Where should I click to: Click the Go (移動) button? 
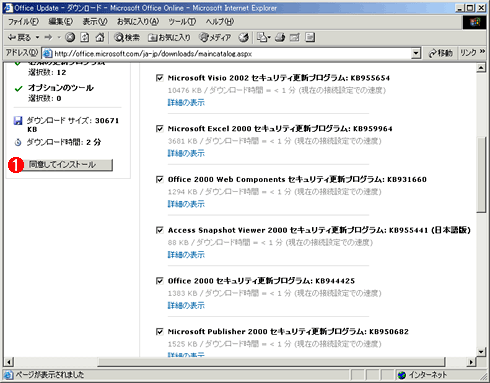[440, 53]
